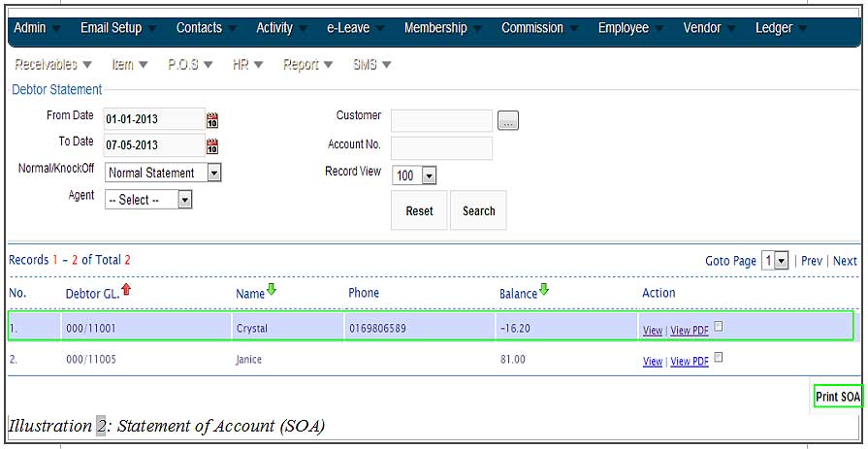Open View PDF link for Crystal

689,331
